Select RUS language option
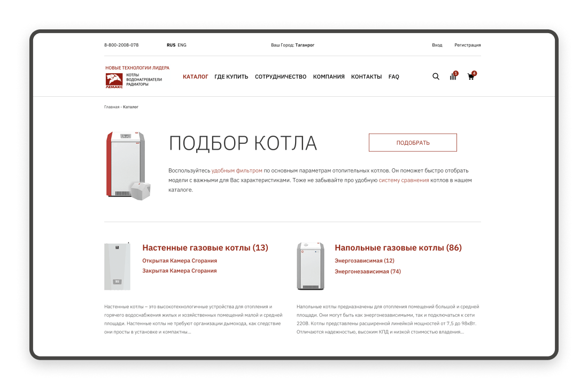This screenshot has height=389, width=588. point(171,45)
